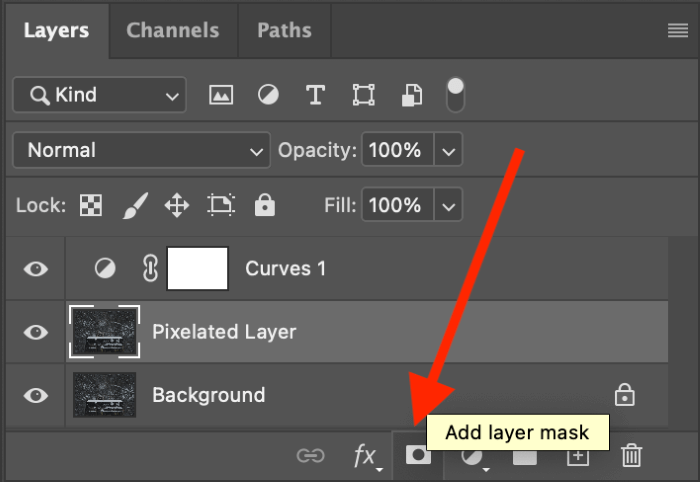This screenshot has width=700, height=482.
Task: Switch to the Channels tab
Action: point(172,30)
